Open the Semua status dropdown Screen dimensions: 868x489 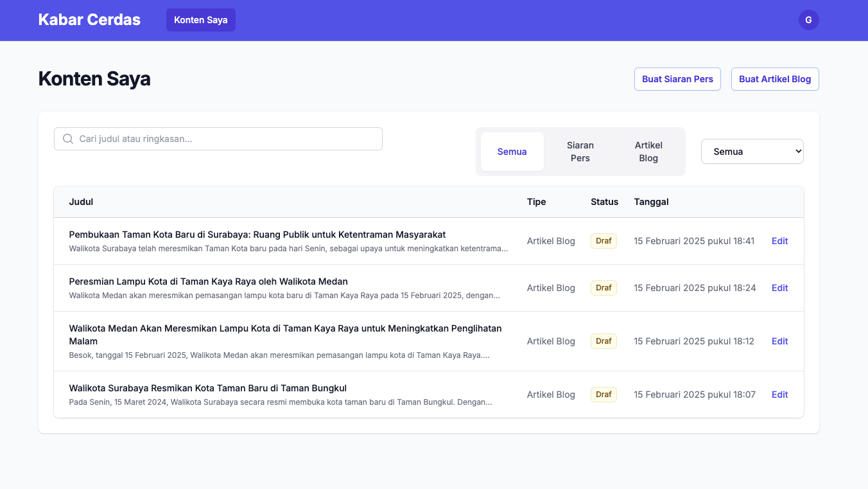pyautogui.click(x=752, y=152)
